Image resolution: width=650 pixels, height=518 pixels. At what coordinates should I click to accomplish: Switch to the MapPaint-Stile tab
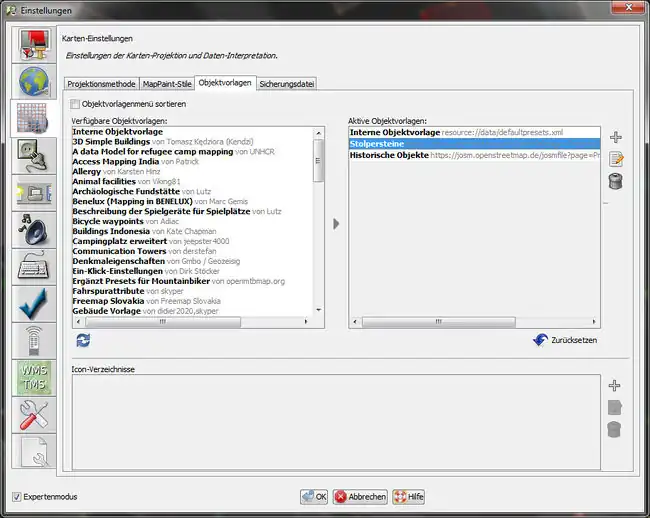(166, 84)
